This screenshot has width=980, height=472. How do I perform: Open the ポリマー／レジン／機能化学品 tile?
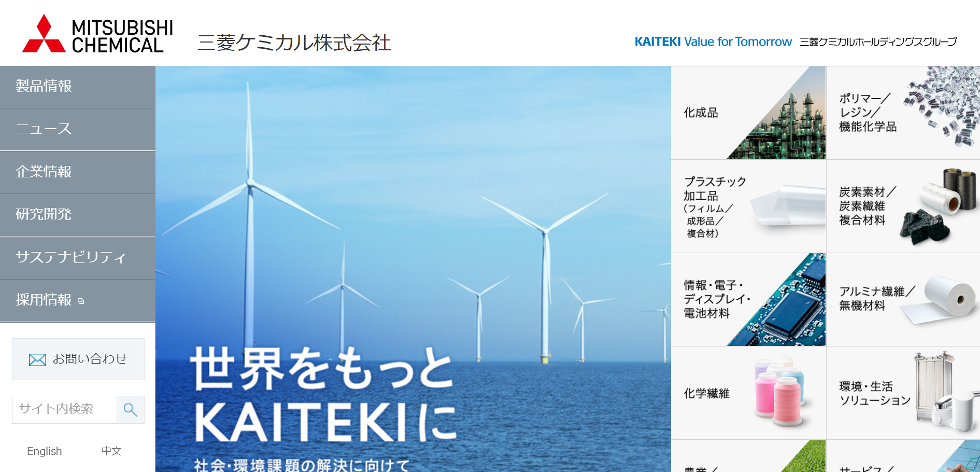pos(903,113)
